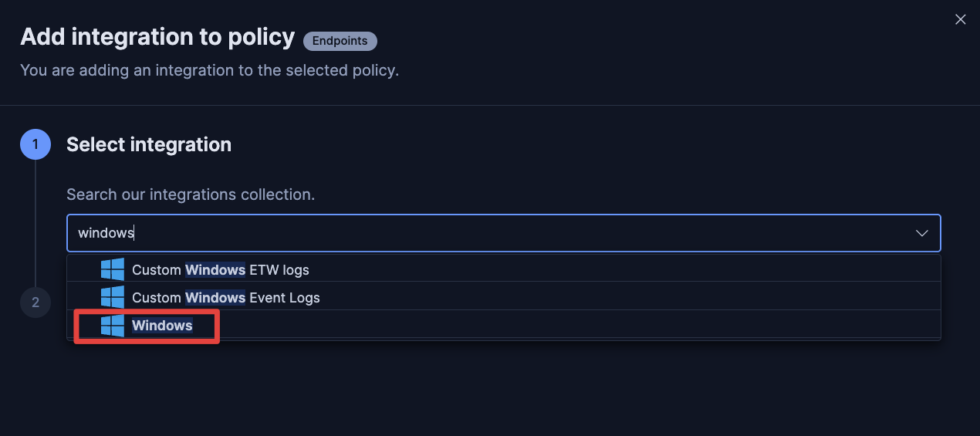Click the Endpoints policy badge
The image size is (980, 436).
click(x=340, y=41)
